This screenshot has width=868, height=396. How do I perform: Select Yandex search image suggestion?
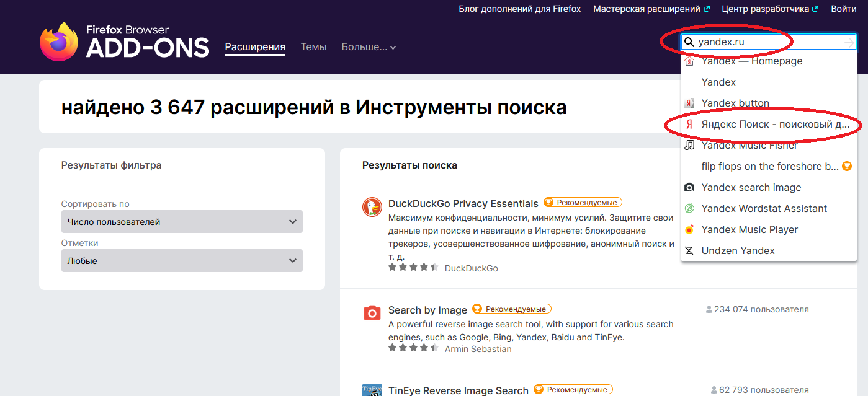[751, 187]
